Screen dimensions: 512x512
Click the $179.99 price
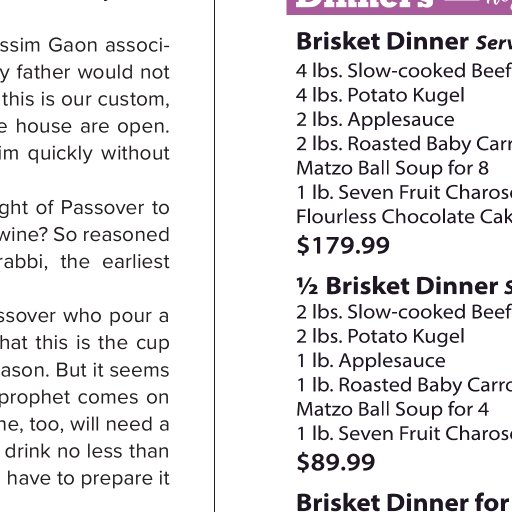pos(343,245)
